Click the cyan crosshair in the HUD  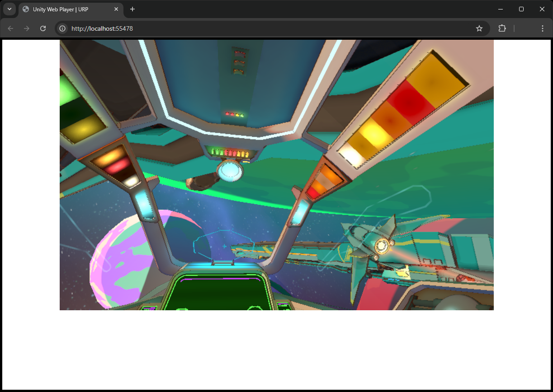tap(224, 246)
